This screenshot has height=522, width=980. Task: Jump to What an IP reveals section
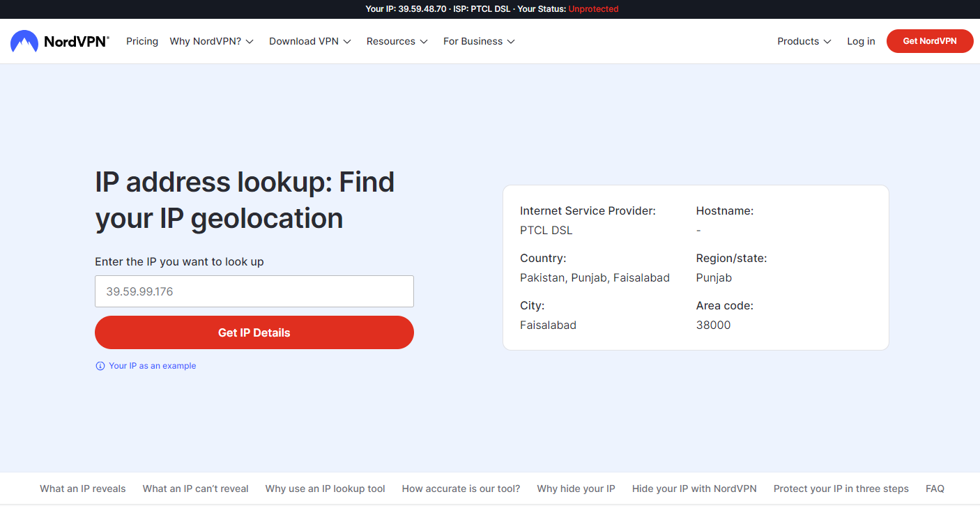83,489
